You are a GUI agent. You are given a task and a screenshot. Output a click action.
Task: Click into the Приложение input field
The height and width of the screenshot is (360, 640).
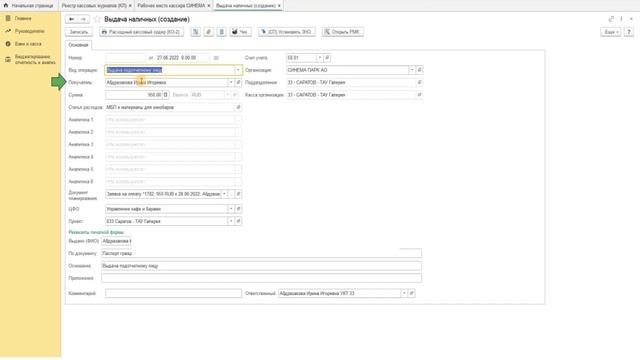coord(261,278)
